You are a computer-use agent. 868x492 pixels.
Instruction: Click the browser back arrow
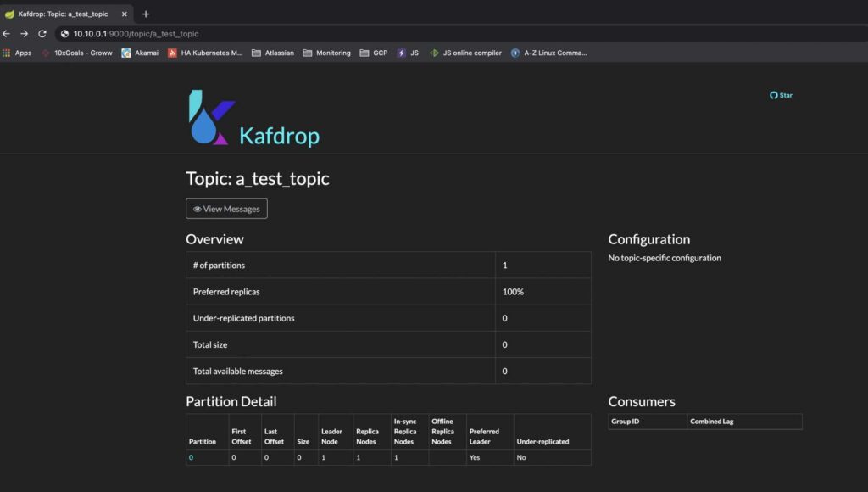pyautogui.click(x=7, y=34)
